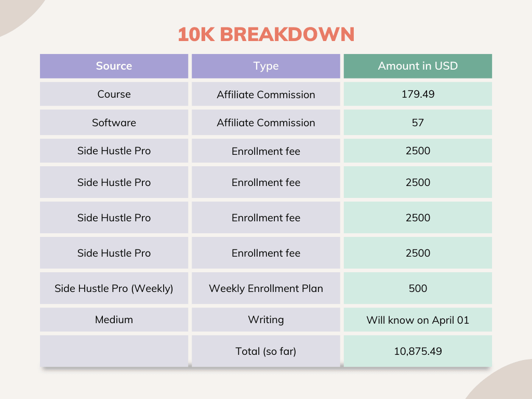This screenshot has width=532, height=399.
Task: Click the Will know on April 01 cell
Action: 418,320
